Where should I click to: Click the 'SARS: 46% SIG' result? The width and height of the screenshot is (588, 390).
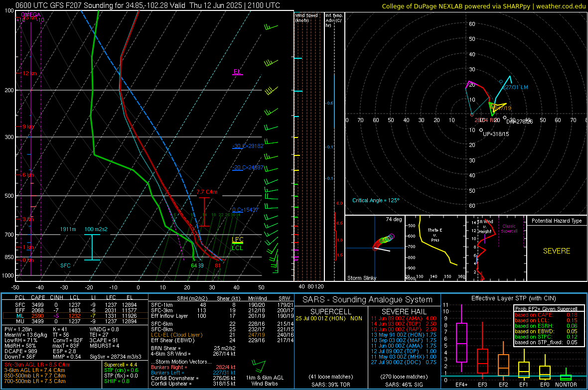(x=404, y=385)
